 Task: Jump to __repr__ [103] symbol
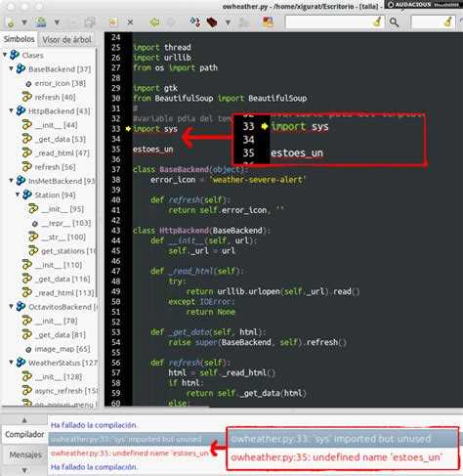click(x=66, y=223)
